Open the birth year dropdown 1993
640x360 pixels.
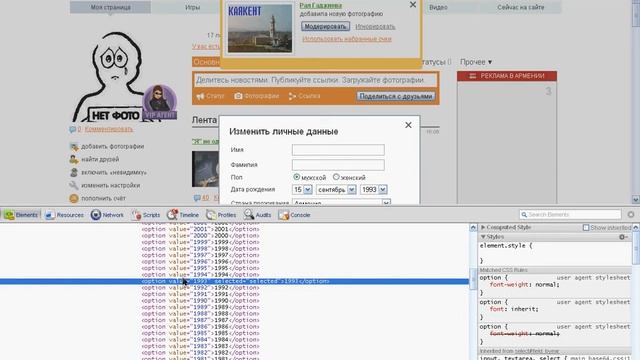coord(373,190)
